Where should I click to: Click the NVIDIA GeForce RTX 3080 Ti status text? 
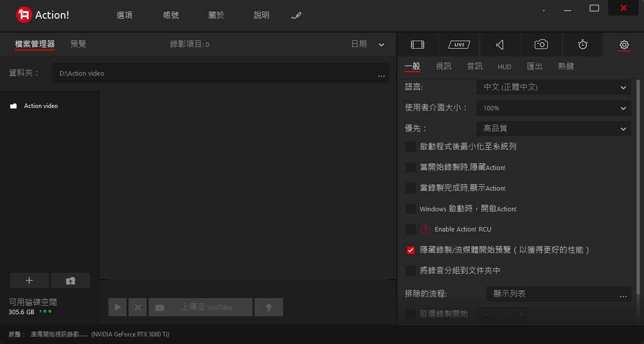click(131, 334)
